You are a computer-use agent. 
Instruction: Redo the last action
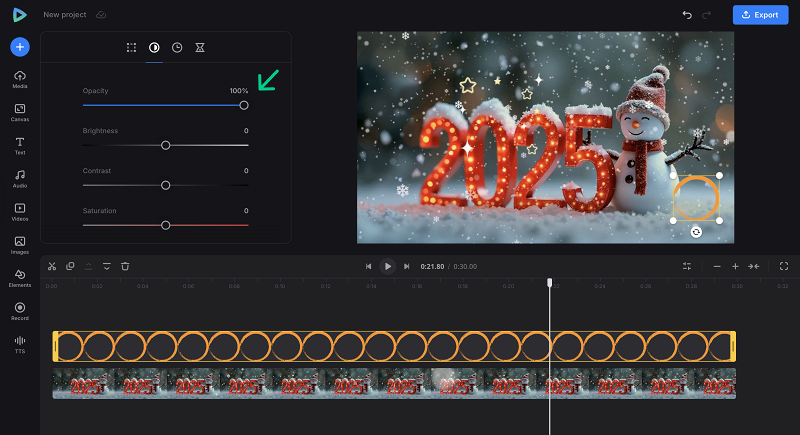(707, 15)
